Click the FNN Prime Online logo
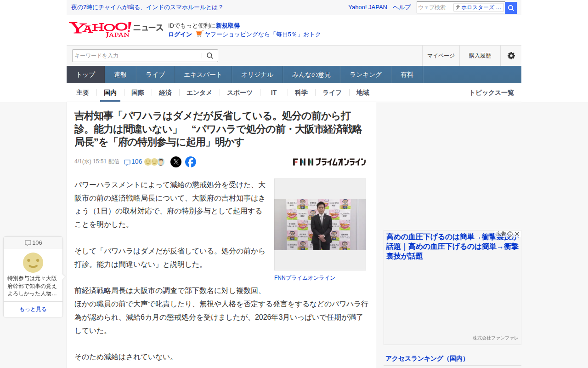Screen dimensions: 588x368 [329, 162]
